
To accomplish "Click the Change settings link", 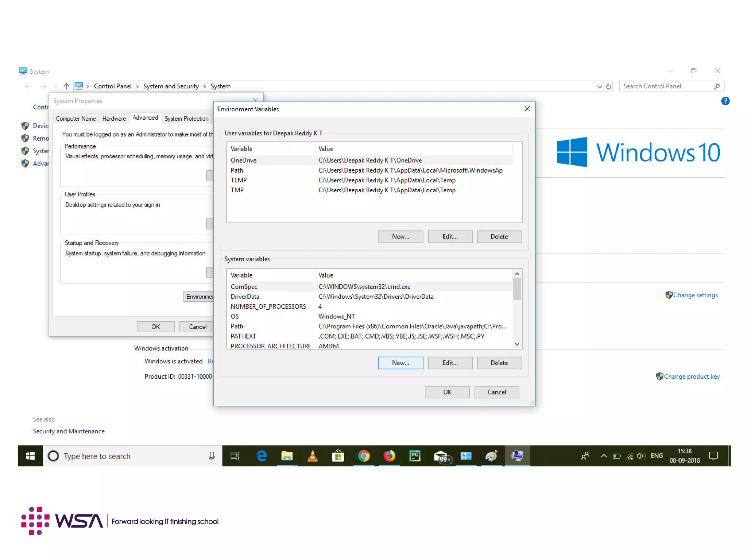I will (x=695, y=295).
